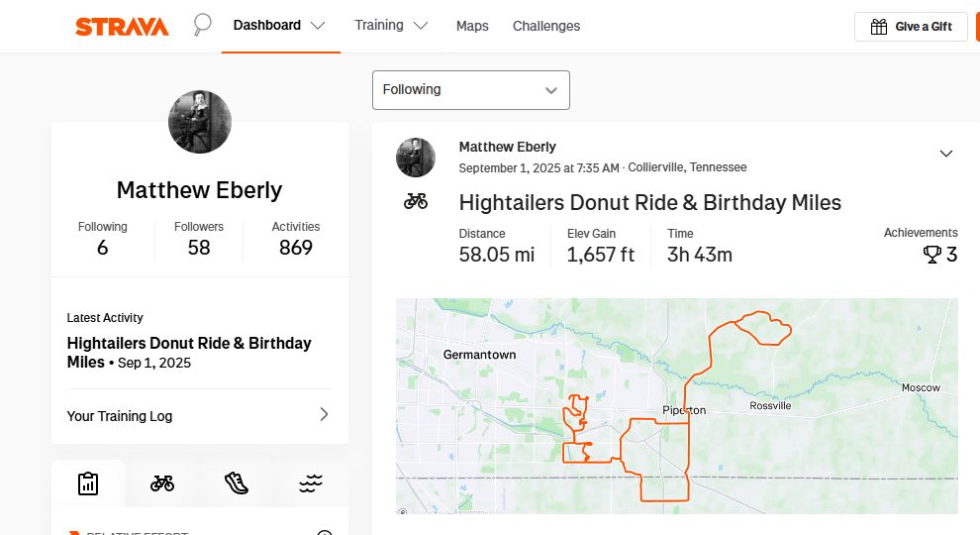Click the ride route map thumbnail
The width and height of the screenshot is (980, 535).
pos(677,406)
